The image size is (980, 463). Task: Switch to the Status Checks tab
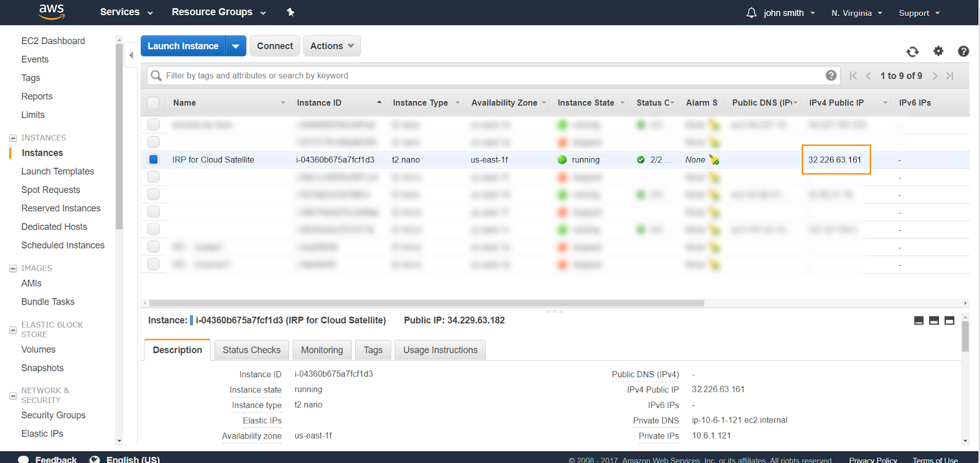click(252, 350)
